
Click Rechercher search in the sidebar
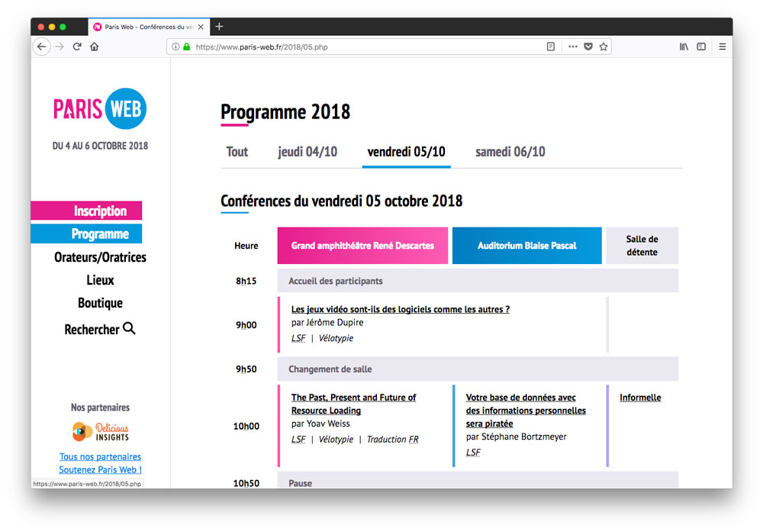tap(100, 329)
